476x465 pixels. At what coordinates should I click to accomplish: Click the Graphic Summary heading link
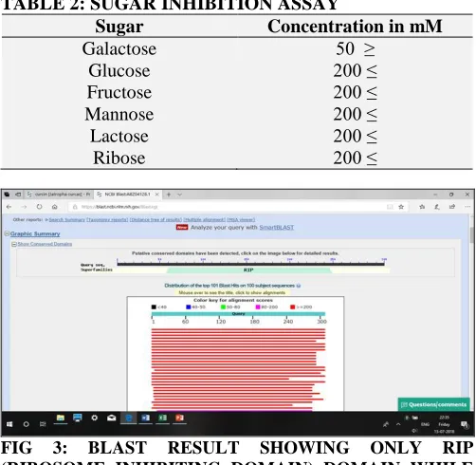pyautogui.click(x=35, y=233)
